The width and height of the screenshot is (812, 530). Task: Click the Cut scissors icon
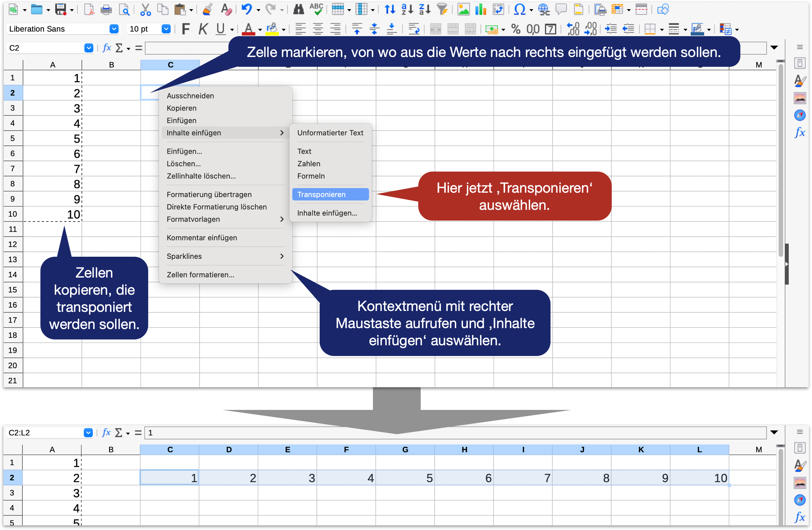pyautogui.click(x=145, y=9)
